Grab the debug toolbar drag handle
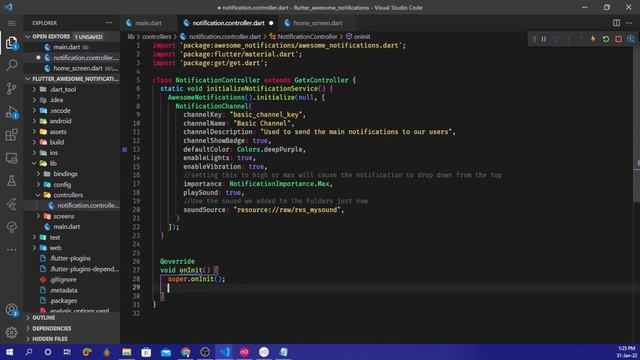Viewport: 640px width, 360px height. (533, 39)
